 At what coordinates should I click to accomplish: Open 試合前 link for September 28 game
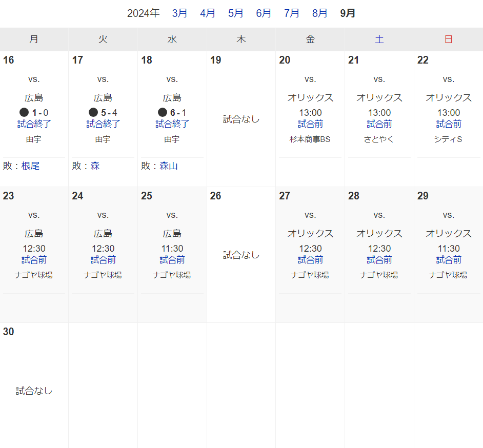(379, 259)
